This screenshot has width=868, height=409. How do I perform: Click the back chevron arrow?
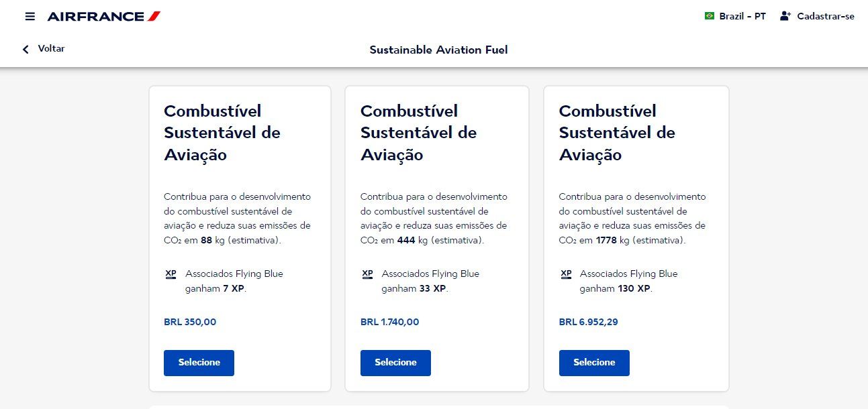pos(26,49)
